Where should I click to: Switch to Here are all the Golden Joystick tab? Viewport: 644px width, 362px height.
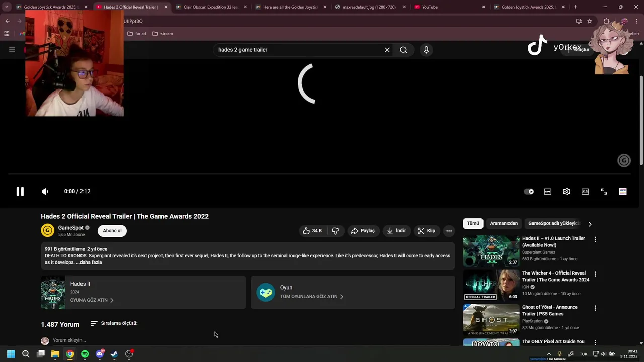(290, 7)
